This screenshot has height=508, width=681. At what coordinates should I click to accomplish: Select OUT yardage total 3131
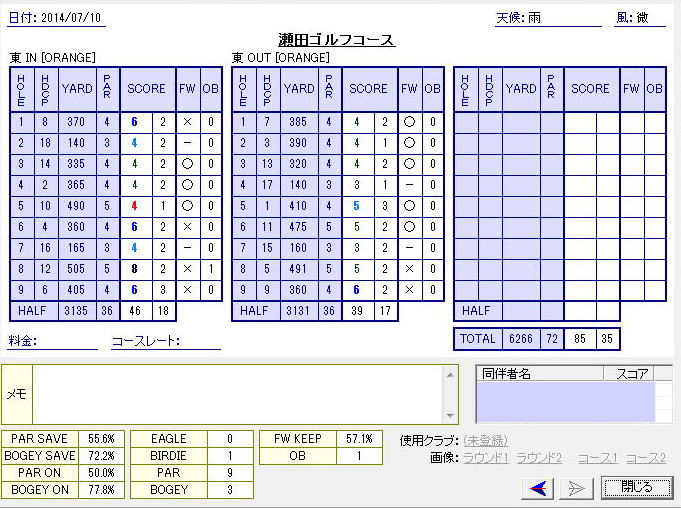pyautogui.click(x=299, y=311)
